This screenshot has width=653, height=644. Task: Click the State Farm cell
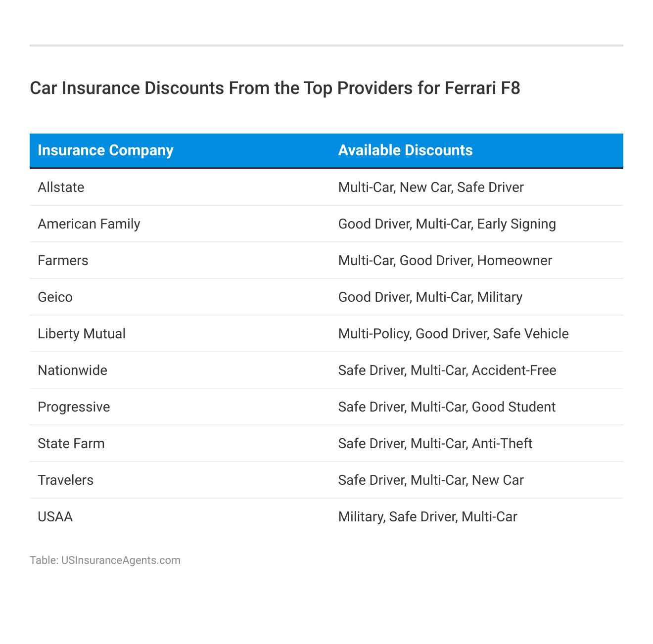click(x=71, y=444)
